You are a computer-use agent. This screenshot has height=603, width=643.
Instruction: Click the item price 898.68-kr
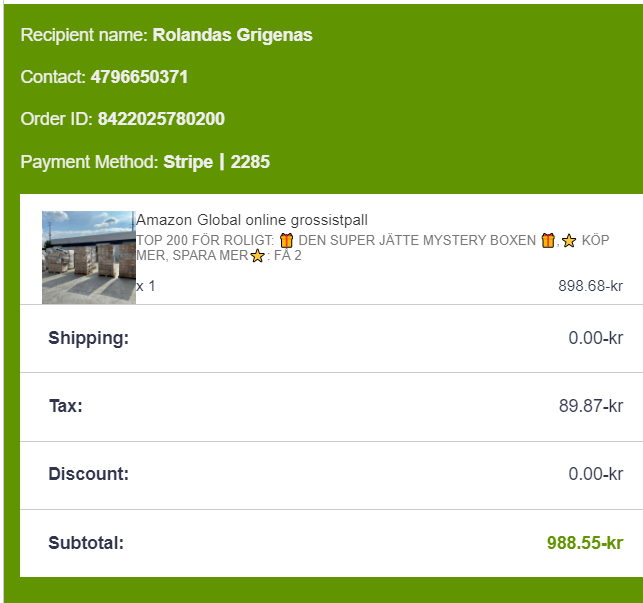point(590,286)
